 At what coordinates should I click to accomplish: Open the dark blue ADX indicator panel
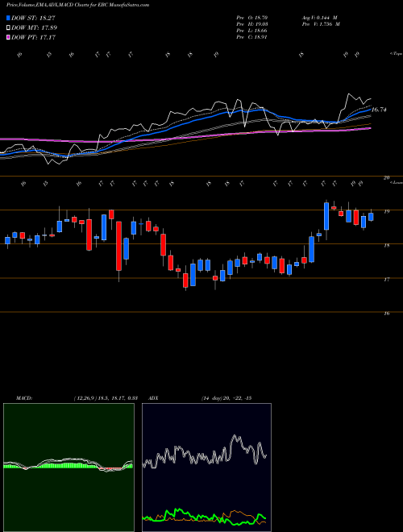[206, 468]
